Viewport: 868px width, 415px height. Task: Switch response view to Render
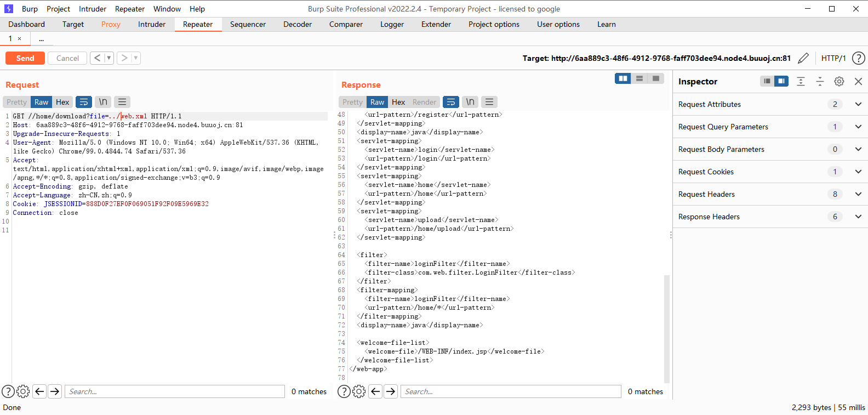click(x=424, y=102)
